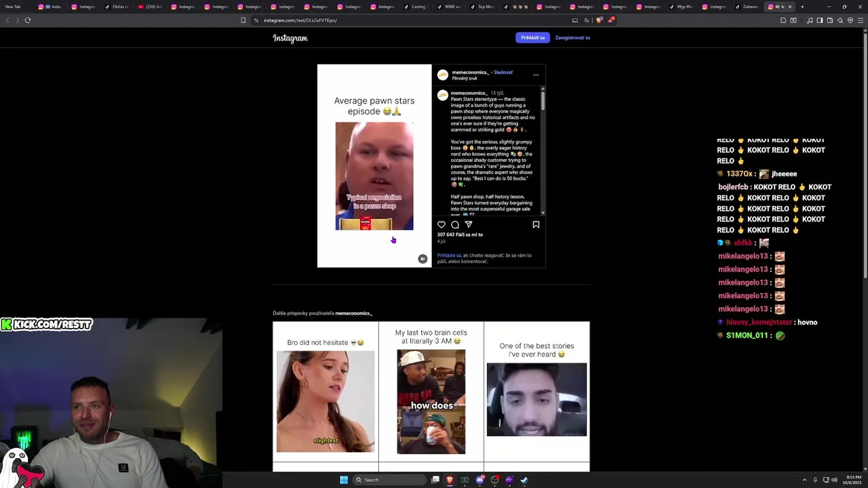Click shfkk username in stream chat

[x=743, y=243]
